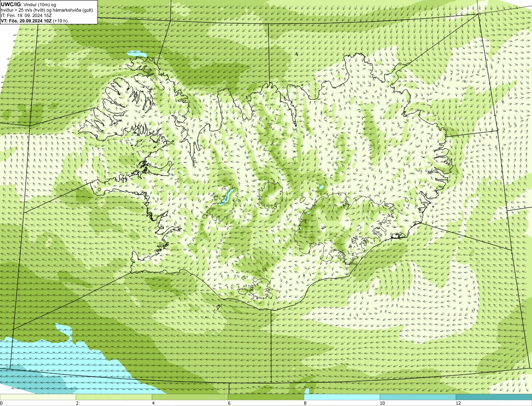Click the 'hviður > 25 m/s (hvítt)' legend line
This screenshot has height=406, width=532.
coord(47,10)
